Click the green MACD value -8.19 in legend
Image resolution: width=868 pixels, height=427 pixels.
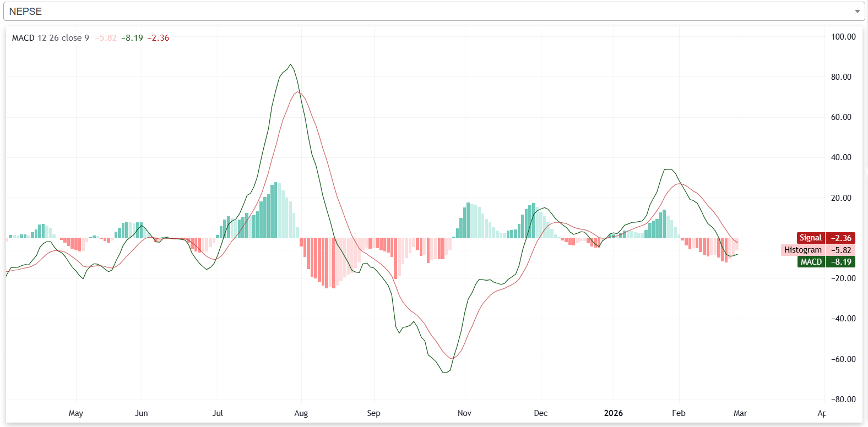click(x=132, y=38)
